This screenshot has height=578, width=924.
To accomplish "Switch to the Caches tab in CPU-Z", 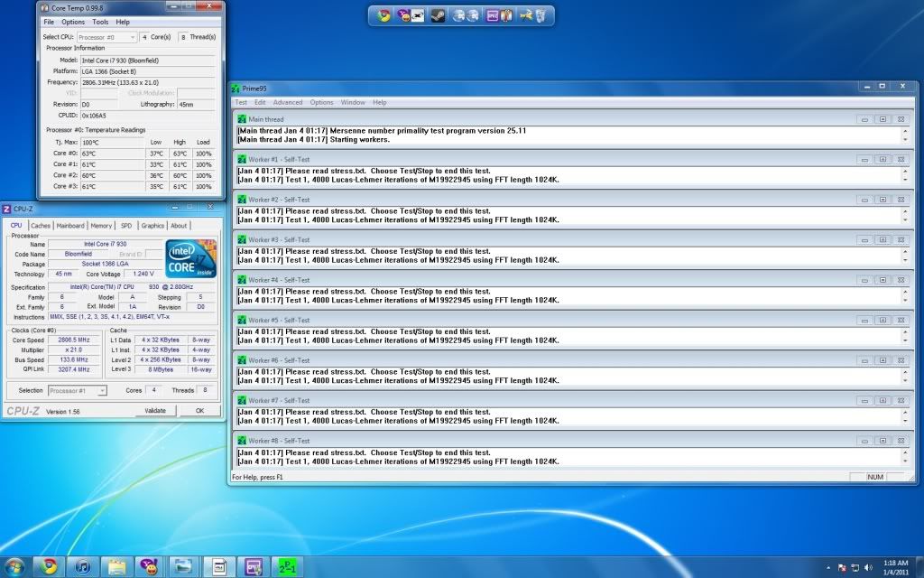I will (x=41, y=226).
